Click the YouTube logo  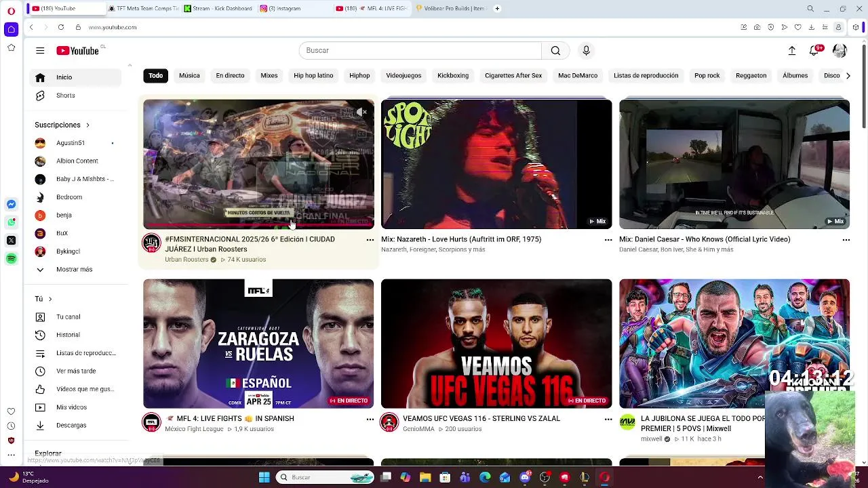[x=78, y=51]
